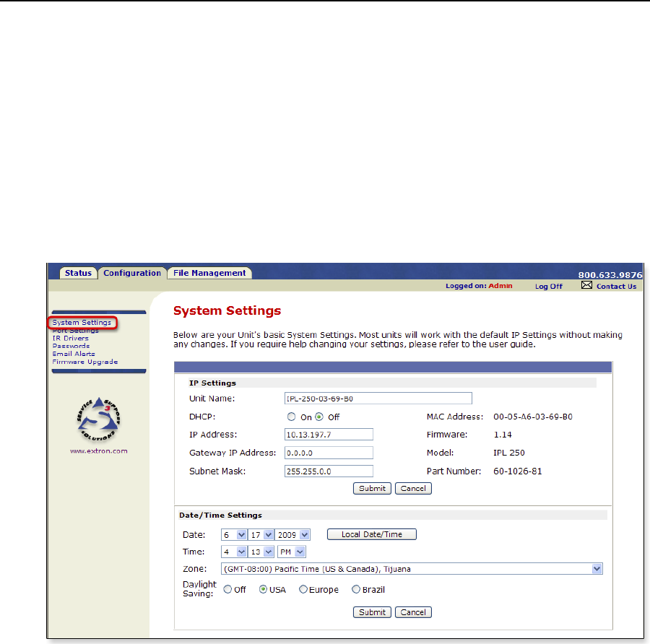Viewport: 650px width, 644px height.
Task: Click the model value IPL 250
Action: coord(508,453)
